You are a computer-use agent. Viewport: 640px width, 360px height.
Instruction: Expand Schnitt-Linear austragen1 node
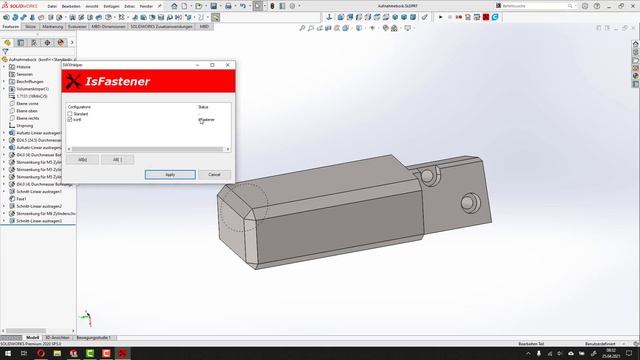tap(4, 191)
